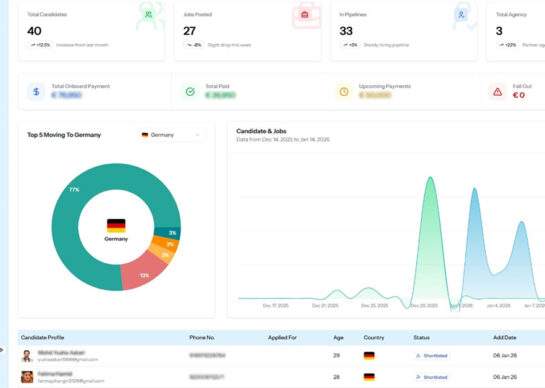This screenshot has height=388, width=545.
Task: Click the red 13% donut segment
Action: point(144,273)
